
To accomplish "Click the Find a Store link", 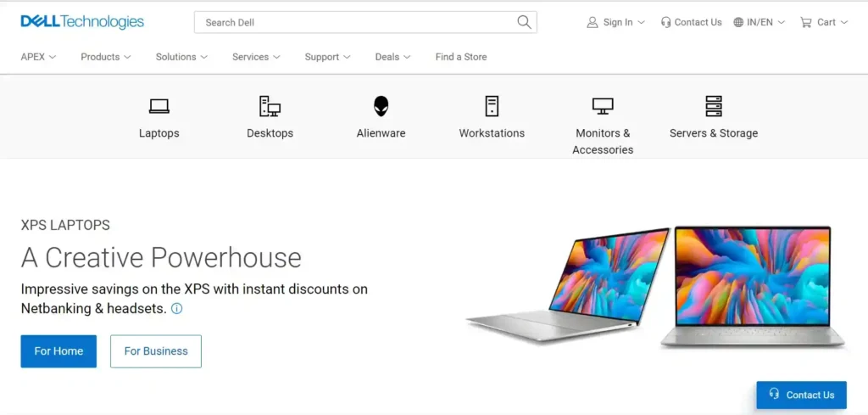I will pos(461,57).
